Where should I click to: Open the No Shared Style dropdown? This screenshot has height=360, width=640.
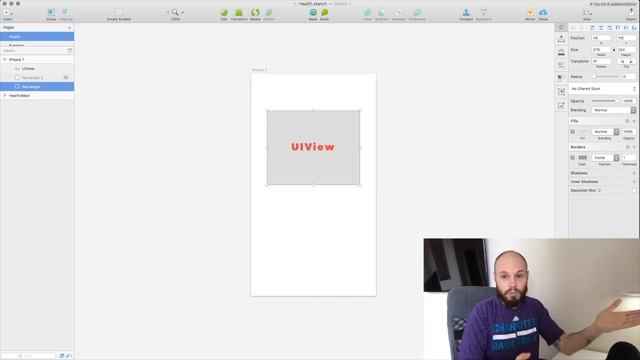point(603,89)
